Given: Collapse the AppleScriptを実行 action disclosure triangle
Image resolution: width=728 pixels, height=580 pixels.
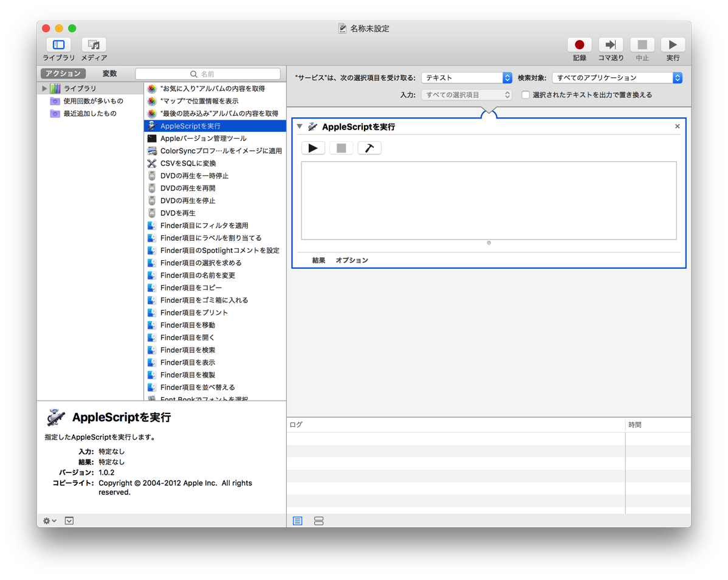Looking at the screenshot, I should pos(300,126).
